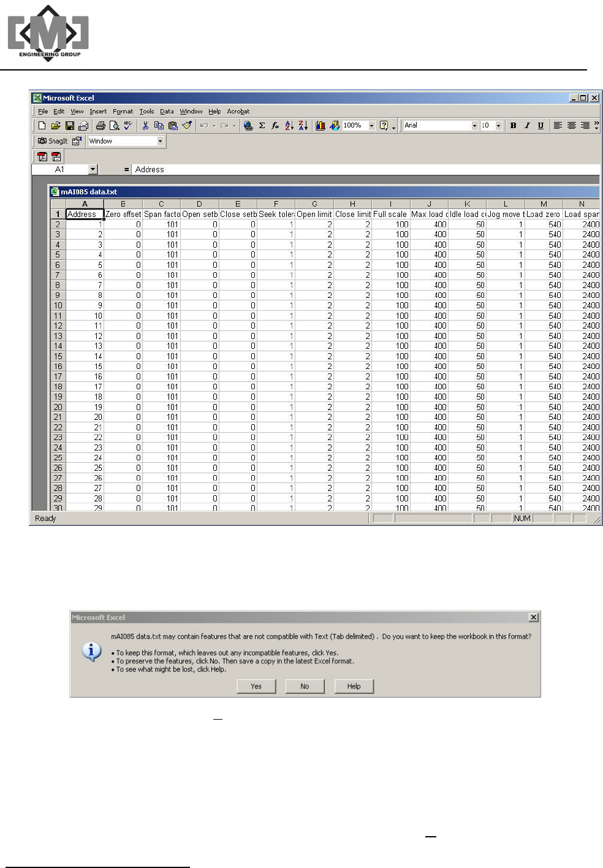Screen dimensions: 603x868
Task: Open the Chart Wizard icon
Action: [x=320, y=126]
